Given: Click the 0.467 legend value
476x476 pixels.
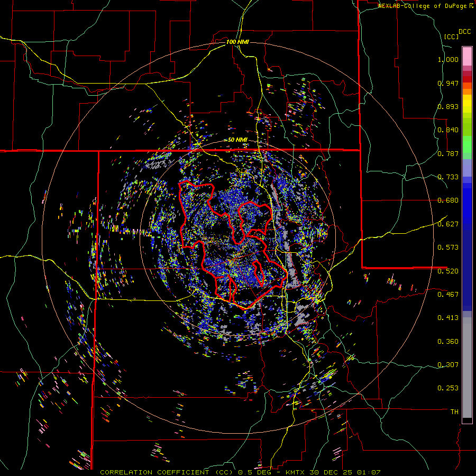Looking at the screenshot, I should (448, 295).
